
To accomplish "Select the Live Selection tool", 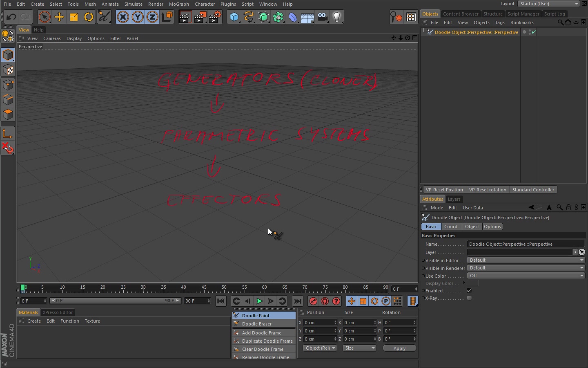I will (44, 17).
